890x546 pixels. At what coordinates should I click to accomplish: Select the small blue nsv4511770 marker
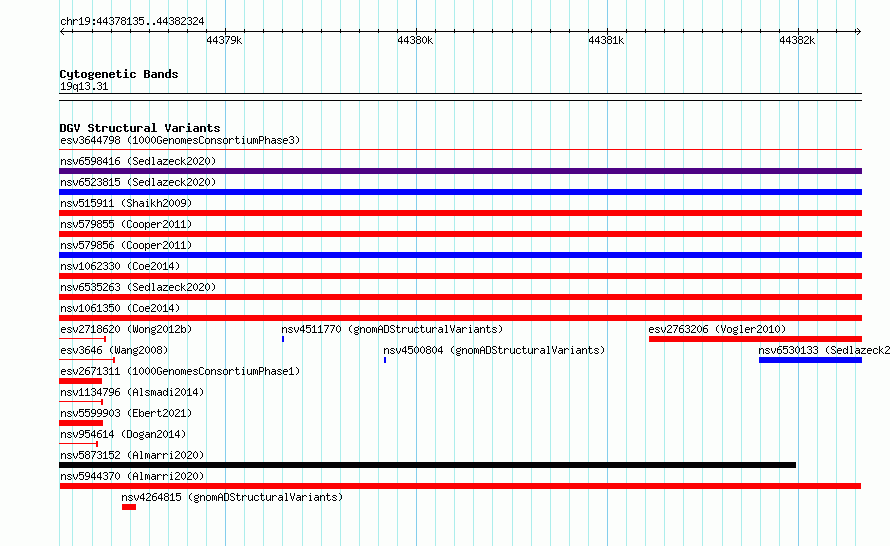point(283,339)
